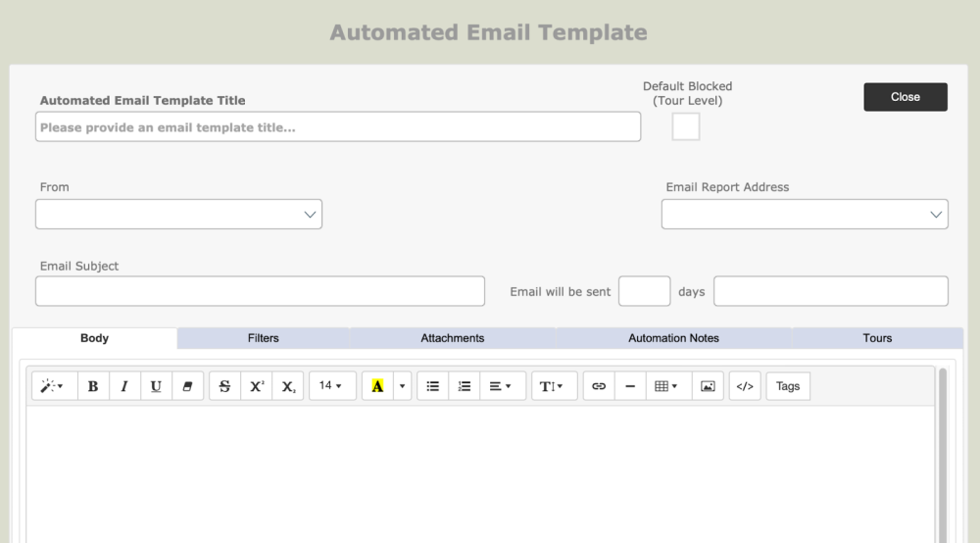
Task: Switch to the Filters tab
Action: coord(263,338)
